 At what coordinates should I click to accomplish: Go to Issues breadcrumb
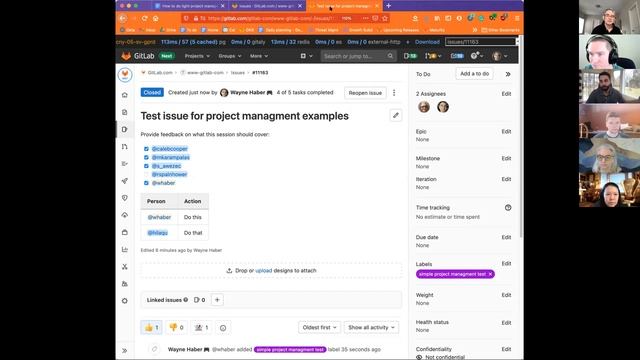(x=238, y=73)
